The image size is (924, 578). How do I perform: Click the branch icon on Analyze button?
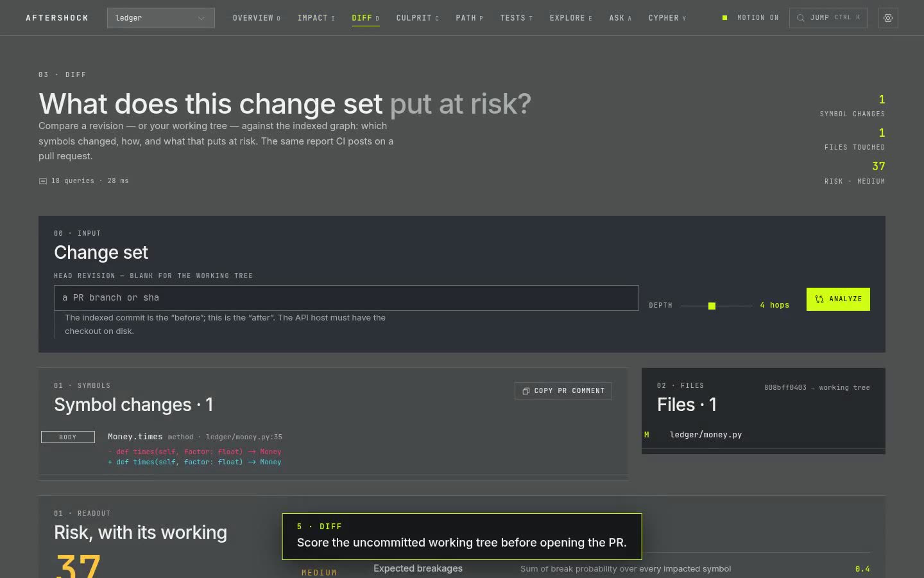point(819,299)
